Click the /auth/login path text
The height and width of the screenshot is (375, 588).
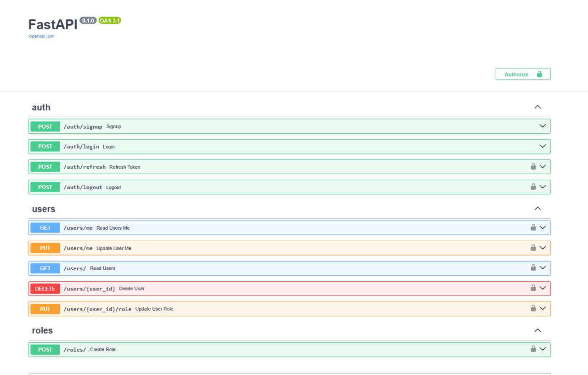click(x=81, y=147)
